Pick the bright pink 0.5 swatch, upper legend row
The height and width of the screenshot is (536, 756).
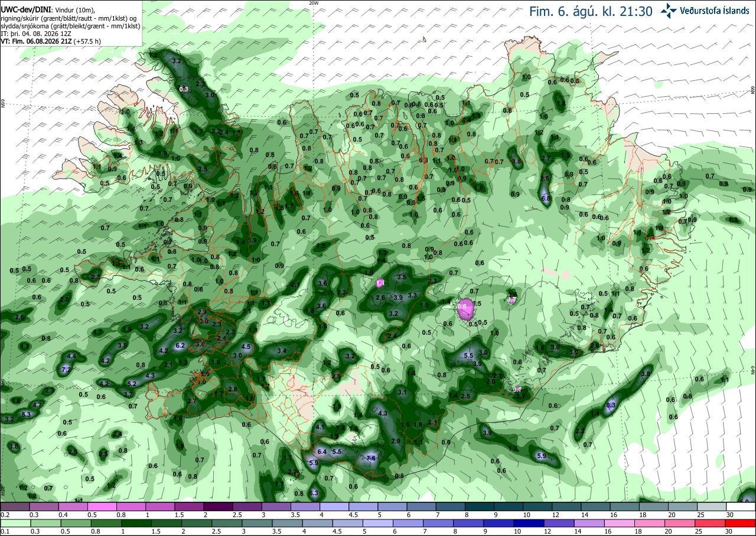[x=102, y=506]
